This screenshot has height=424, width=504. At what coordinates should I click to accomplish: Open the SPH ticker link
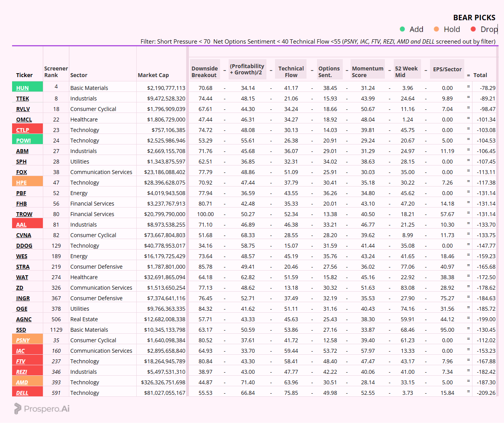[21, 162]
